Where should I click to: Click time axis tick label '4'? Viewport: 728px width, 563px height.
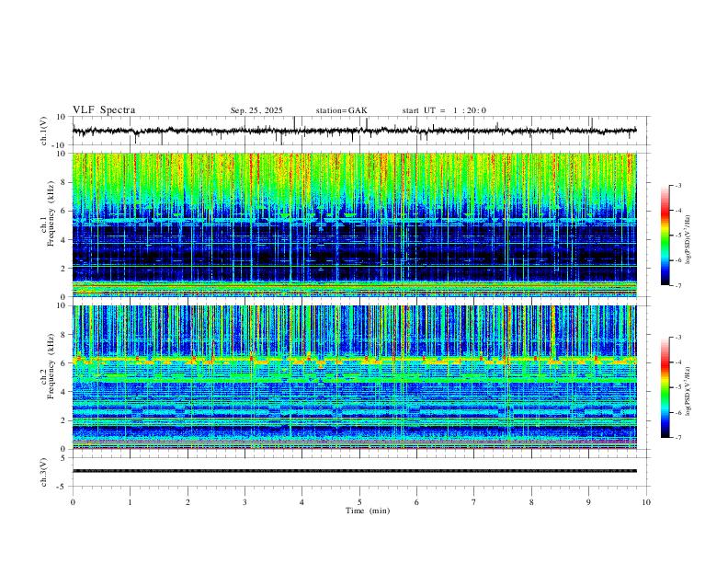click(302, 502)
